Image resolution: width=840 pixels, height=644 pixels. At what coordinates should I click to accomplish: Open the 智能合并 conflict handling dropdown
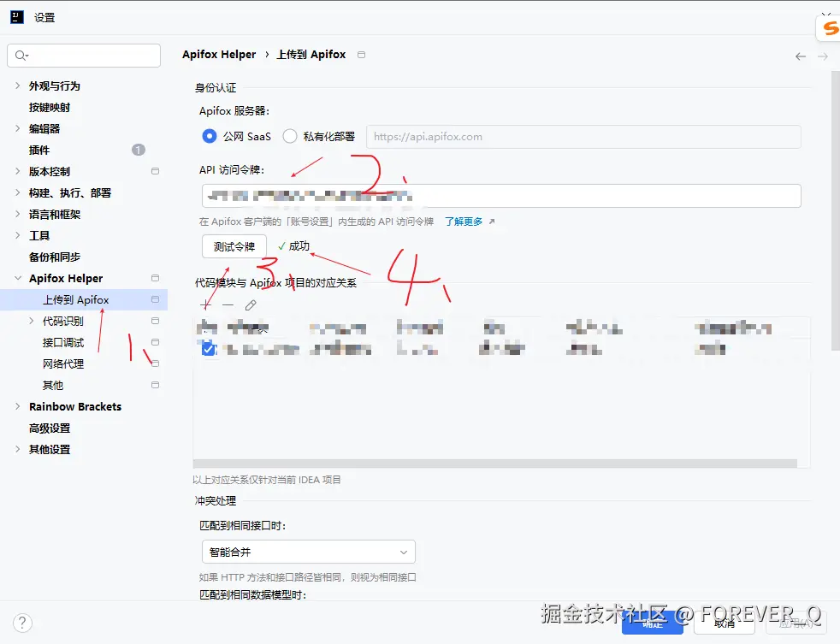tap(309, 552)
